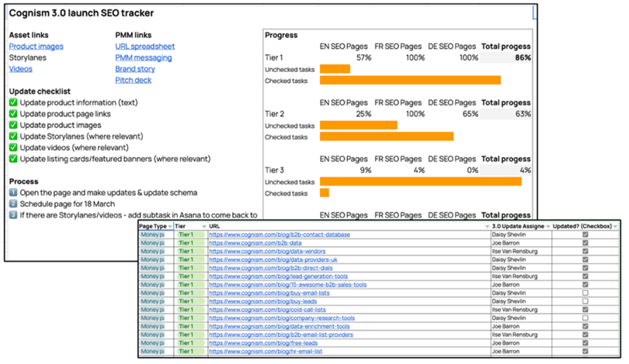Select assignee Joe Barron in hr-email-list row
Image resolution: width=629 pixels, height=364 pixels.
pos(506,351)
